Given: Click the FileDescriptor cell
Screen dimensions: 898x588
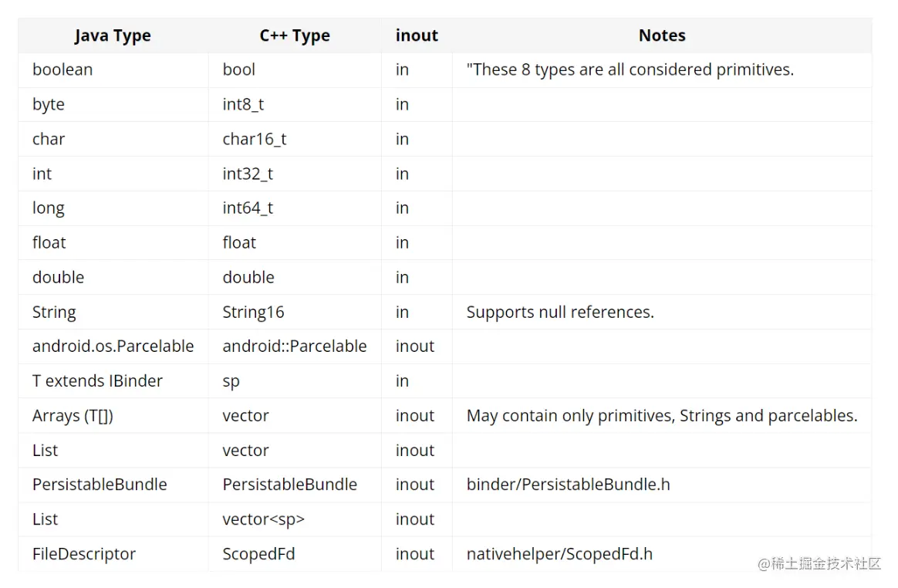Looking at the screenshot, I should coord(84,554).
